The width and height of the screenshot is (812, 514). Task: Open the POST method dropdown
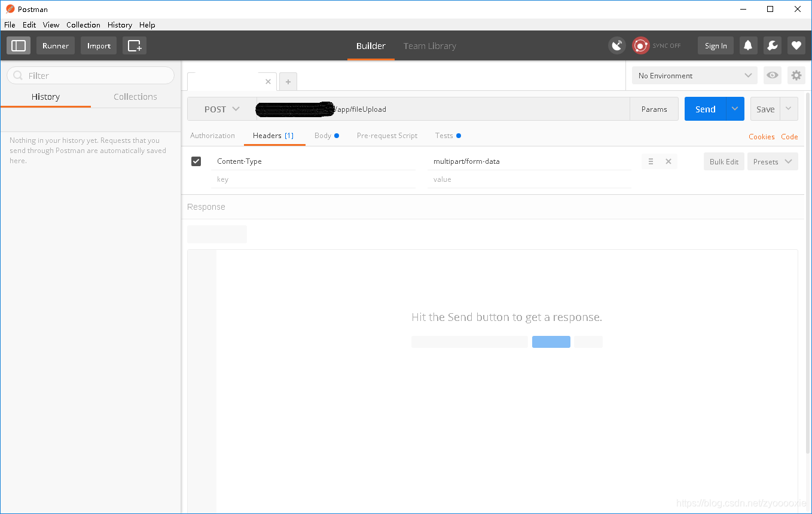tap(222, 109)
